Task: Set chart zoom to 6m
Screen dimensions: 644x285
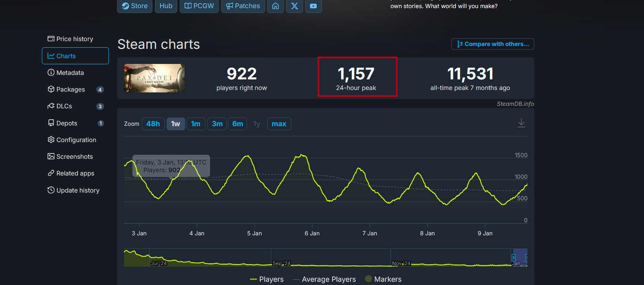Action: [x=238, y=124]
